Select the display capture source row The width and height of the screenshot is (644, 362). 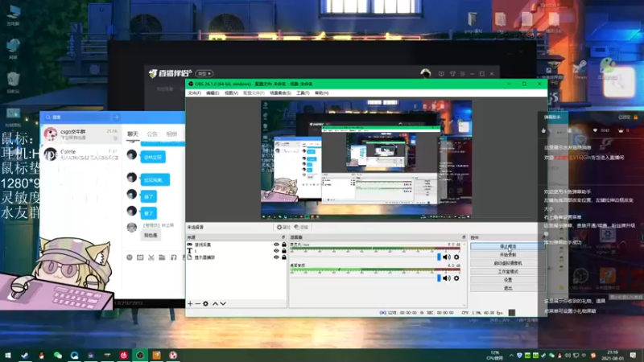click(237, 257)
